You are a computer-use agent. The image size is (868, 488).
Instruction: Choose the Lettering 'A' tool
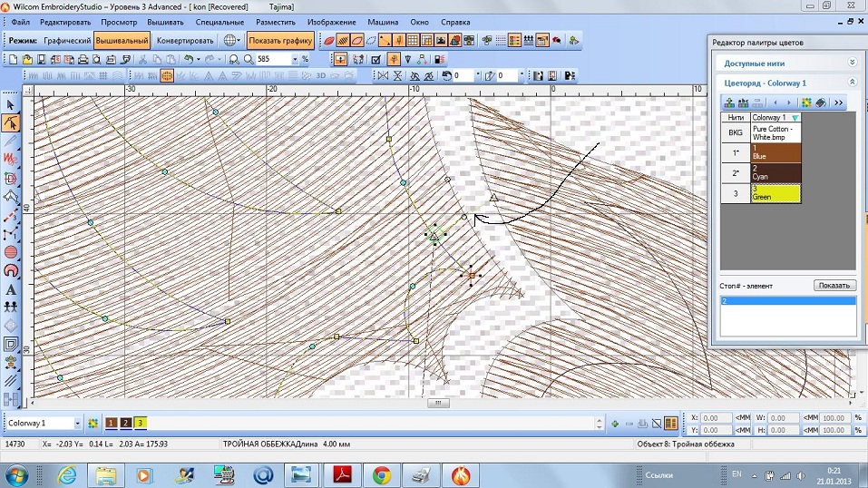tap(11, 289)
